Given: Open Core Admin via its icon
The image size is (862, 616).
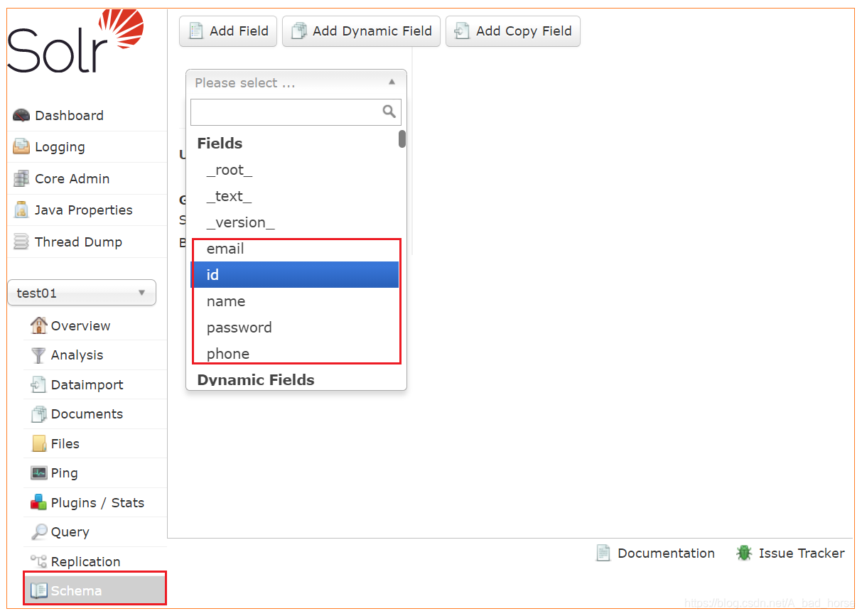Looking at the screenshot, I should point(21,178).
